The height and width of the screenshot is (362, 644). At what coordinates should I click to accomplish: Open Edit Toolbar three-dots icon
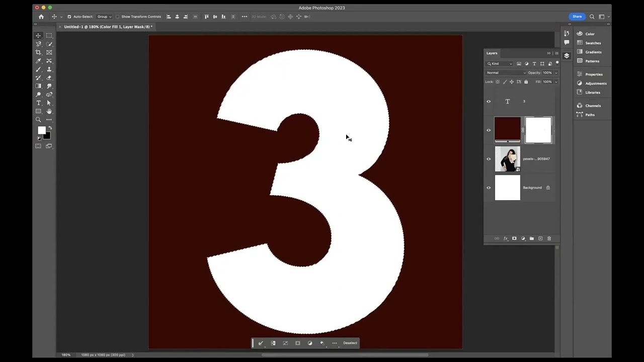[49, 120]
